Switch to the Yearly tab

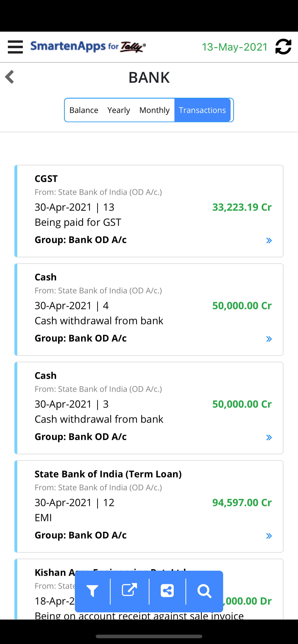click(x=119, y=110)
